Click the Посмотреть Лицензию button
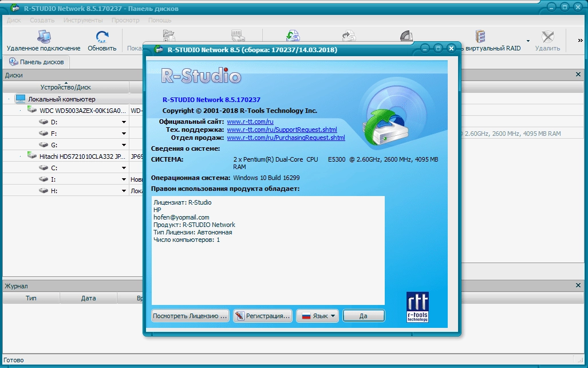Screen dimensions: 588x368 pos(190,316)
